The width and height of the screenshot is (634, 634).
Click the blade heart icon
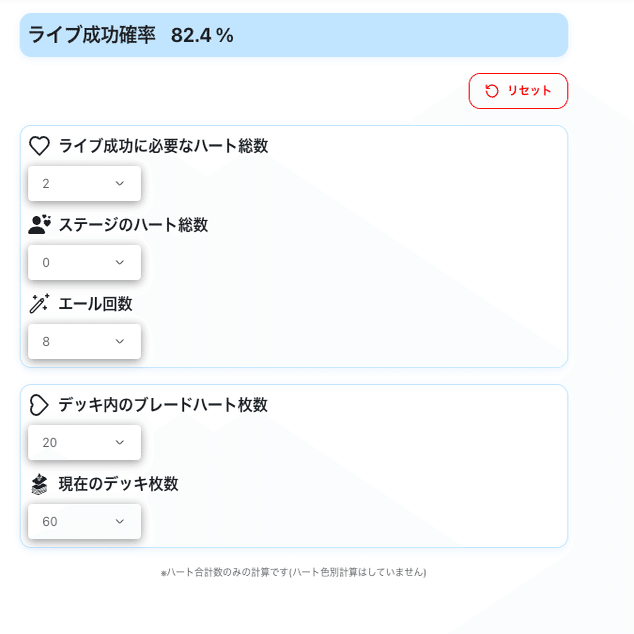tap(39, 405)
